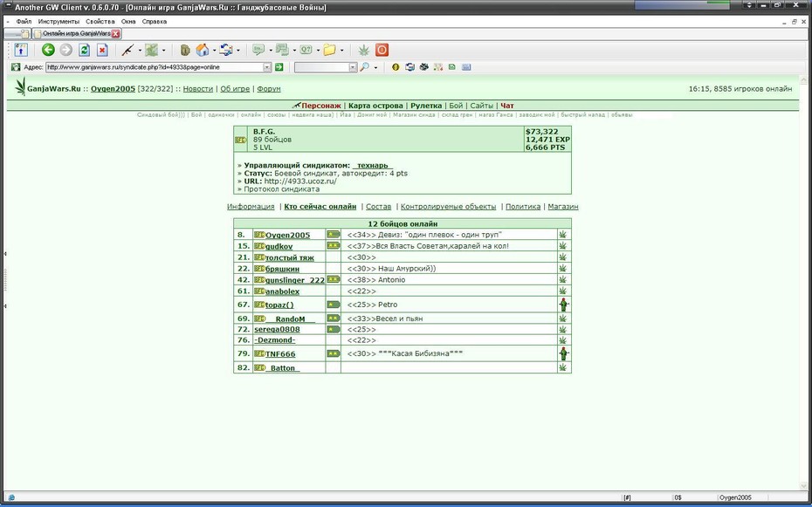Image resolution: width=812 pixels, height=507 pixels.
Task: Open the Политика syndicate section
Action: [523, 207]
